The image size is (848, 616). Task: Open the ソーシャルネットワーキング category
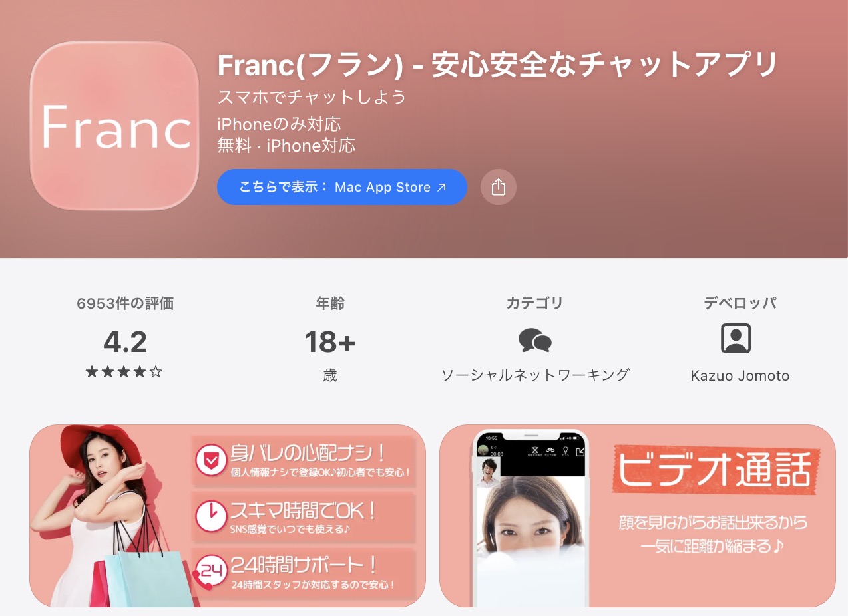coord(535,375)
